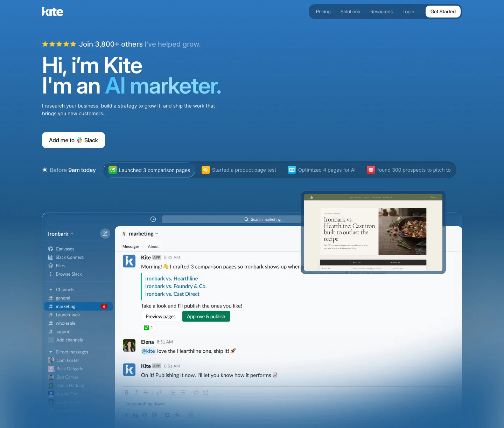Click the Search marketing field
Screen dimensions: 504x428
tap(231, 219)
